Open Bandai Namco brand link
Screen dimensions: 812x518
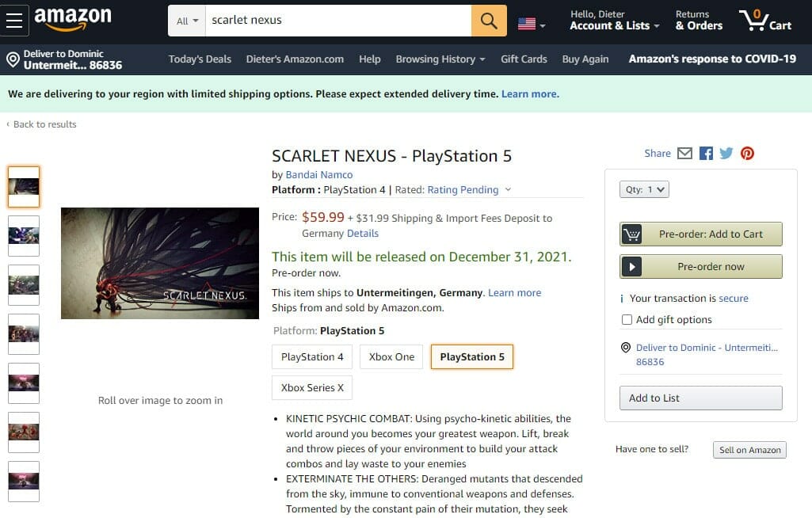[x=319, y=175]
